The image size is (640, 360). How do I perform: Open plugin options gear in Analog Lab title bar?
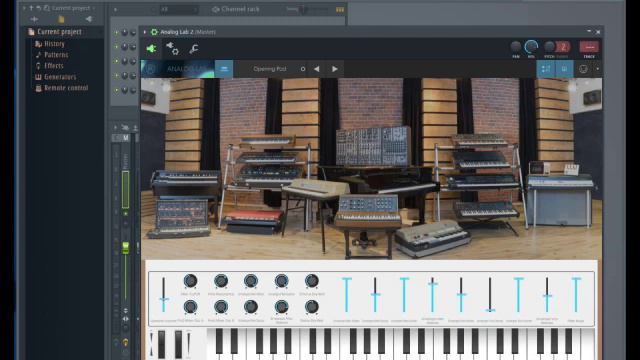coord(154,32)
